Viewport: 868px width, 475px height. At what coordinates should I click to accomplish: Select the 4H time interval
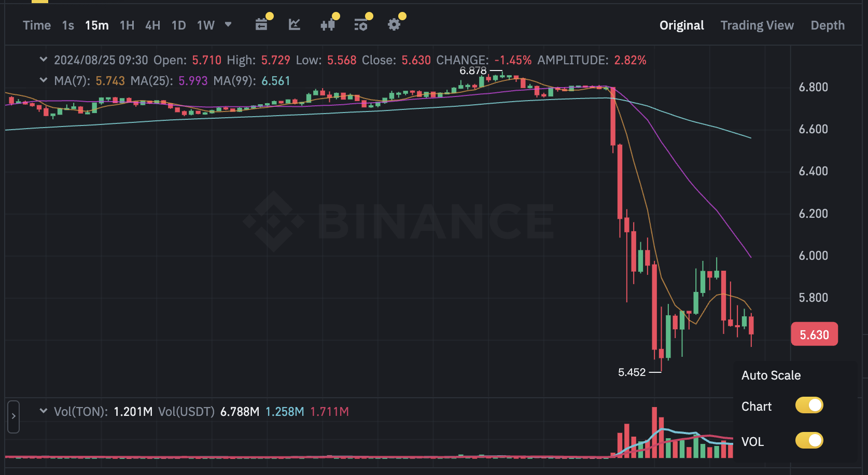coord(152,25)
